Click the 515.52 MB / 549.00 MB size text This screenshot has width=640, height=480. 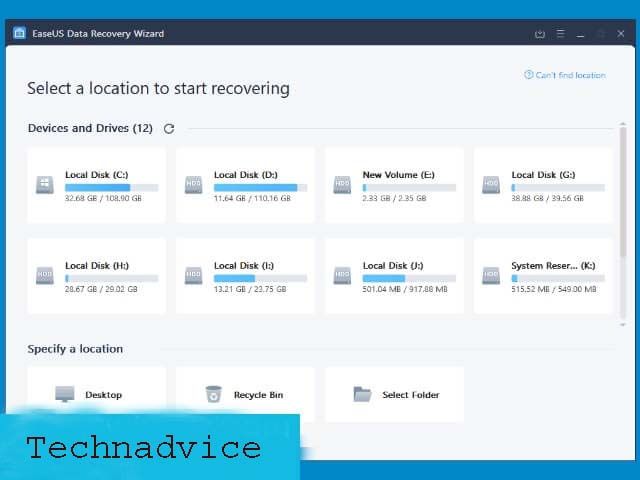(554, 289)
